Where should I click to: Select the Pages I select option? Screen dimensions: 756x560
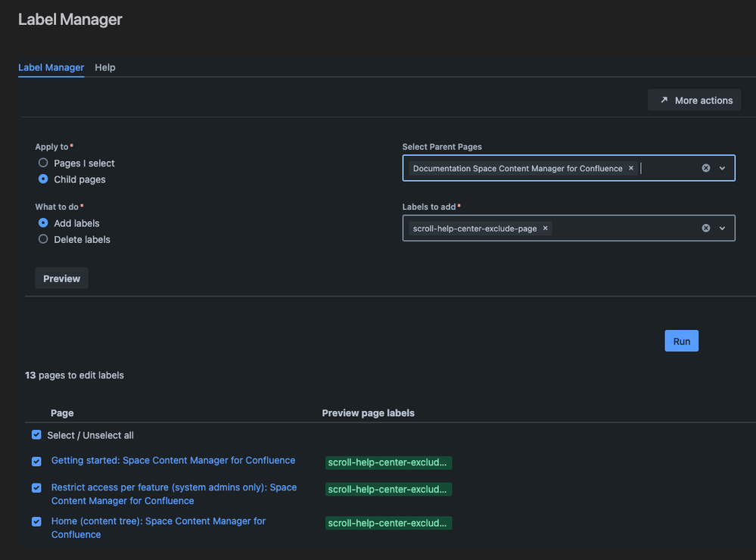(43, 163)
